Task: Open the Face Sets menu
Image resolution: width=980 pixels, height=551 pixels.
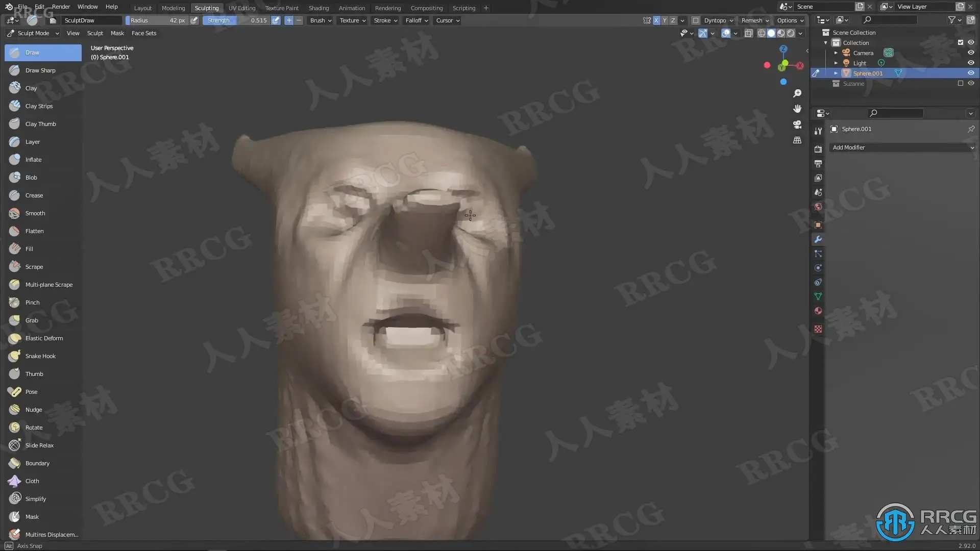Action: tap(144, 33)
